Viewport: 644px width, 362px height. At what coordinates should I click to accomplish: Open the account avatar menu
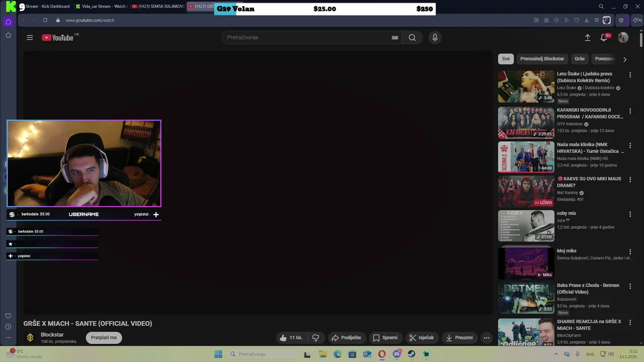[x=623, y=37]
